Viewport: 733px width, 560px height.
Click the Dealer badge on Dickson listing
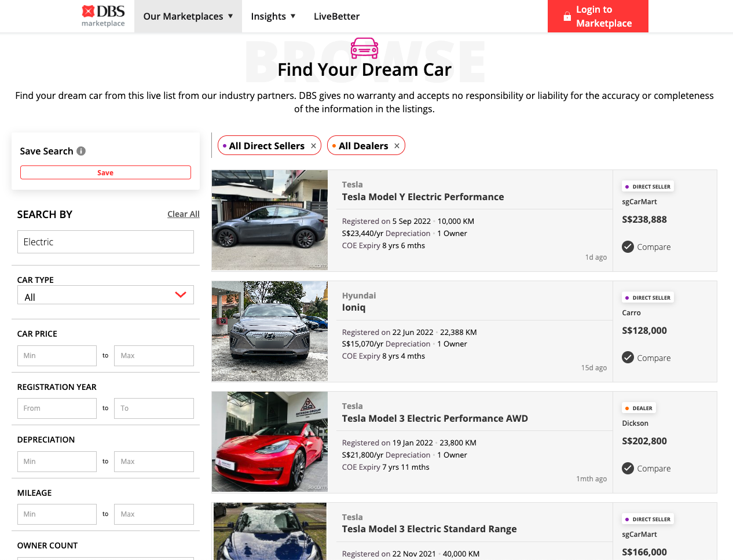point(639,408)
